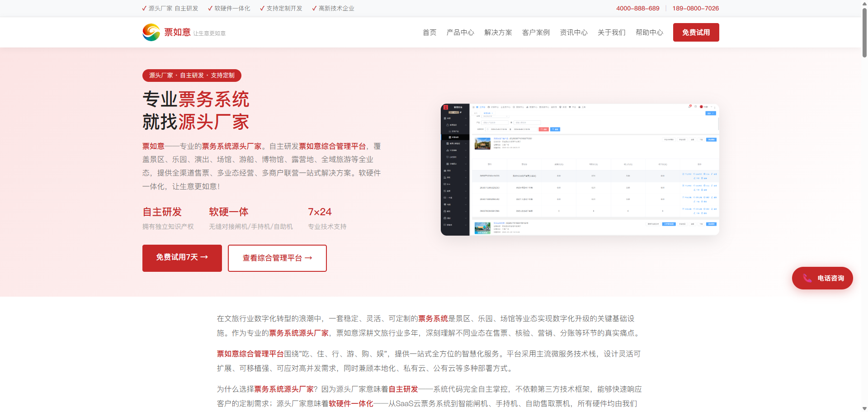Click 高新技术企业 in top bar

coord(333,8)
